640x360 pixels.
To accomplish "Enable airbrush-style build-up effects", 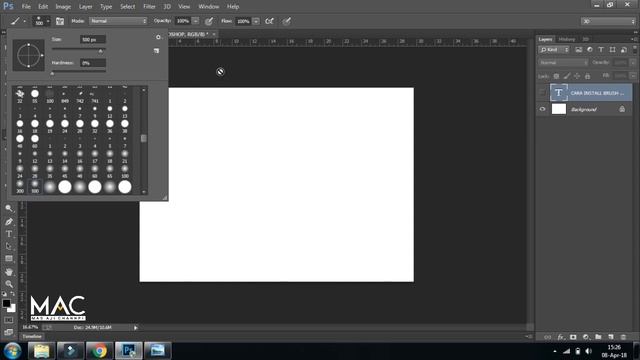I will pyautogui.click(x=269, y=21).
